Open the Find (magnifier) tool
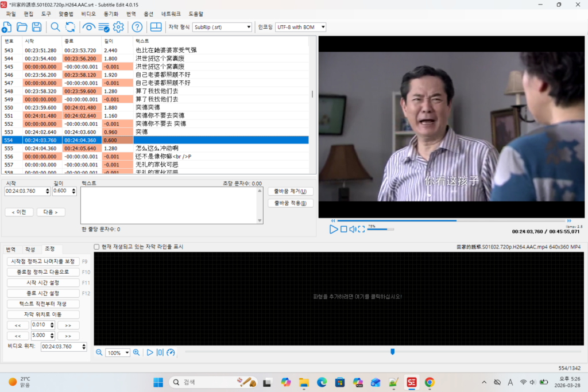This screenshot has height=392, width=588. pyautogui.click(x=55, y=27)
